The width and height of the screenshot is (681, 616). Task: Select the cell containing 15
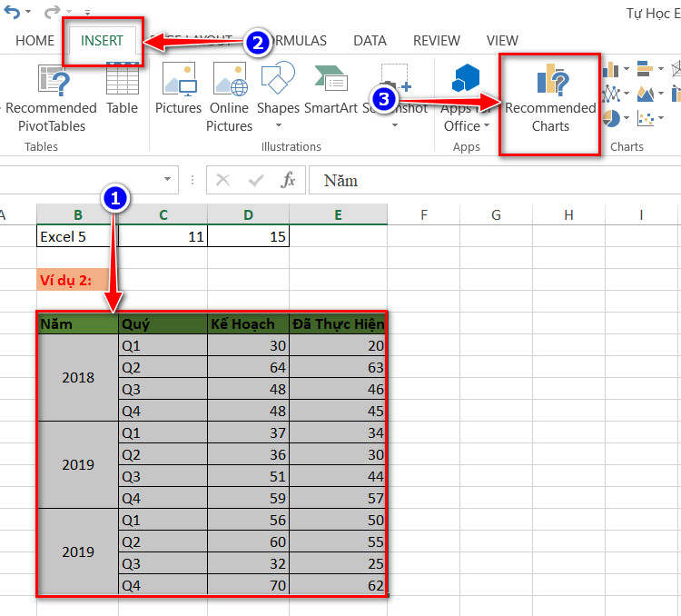click(x=248, y=236)
